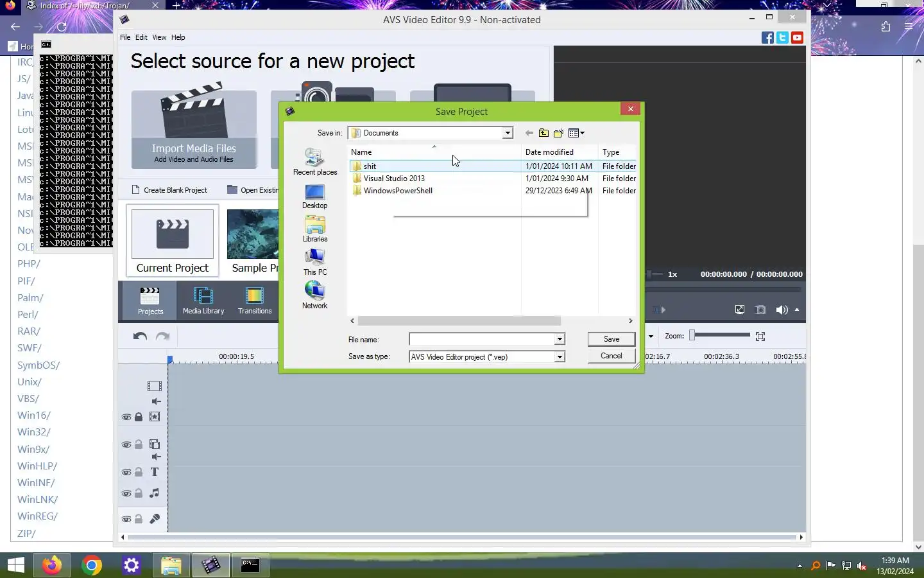
Task: Open the WinREG/ link in browser window
Action: (37, 516)
